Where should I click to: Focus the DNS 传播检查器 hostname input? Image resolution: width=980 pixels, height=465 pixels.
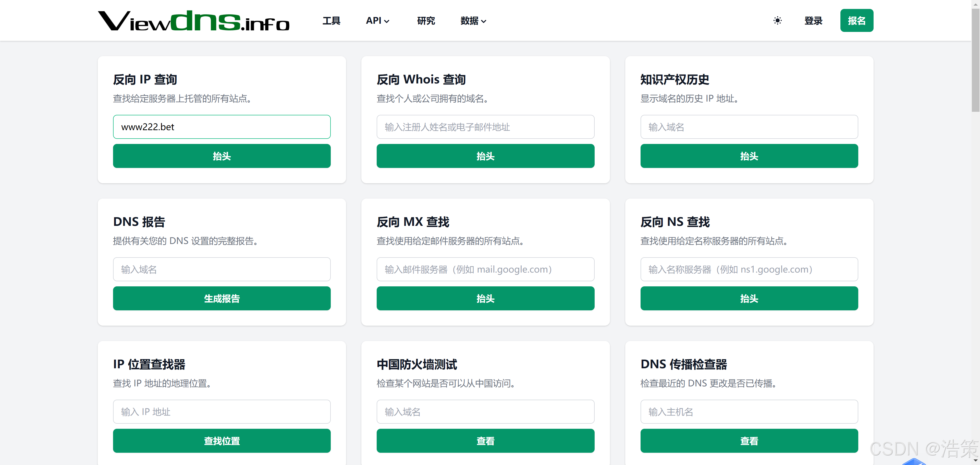pyautogui.click(x=749, y=411)
